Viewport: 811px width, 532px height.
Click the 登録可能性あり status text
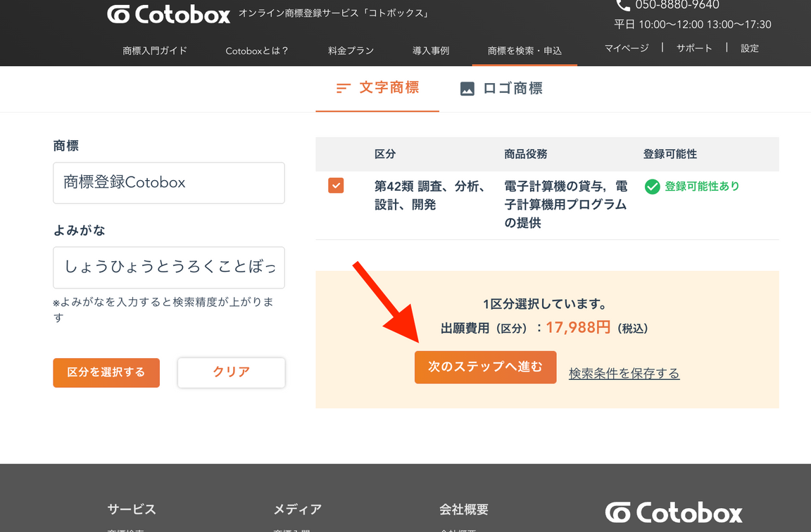point(702,186)
